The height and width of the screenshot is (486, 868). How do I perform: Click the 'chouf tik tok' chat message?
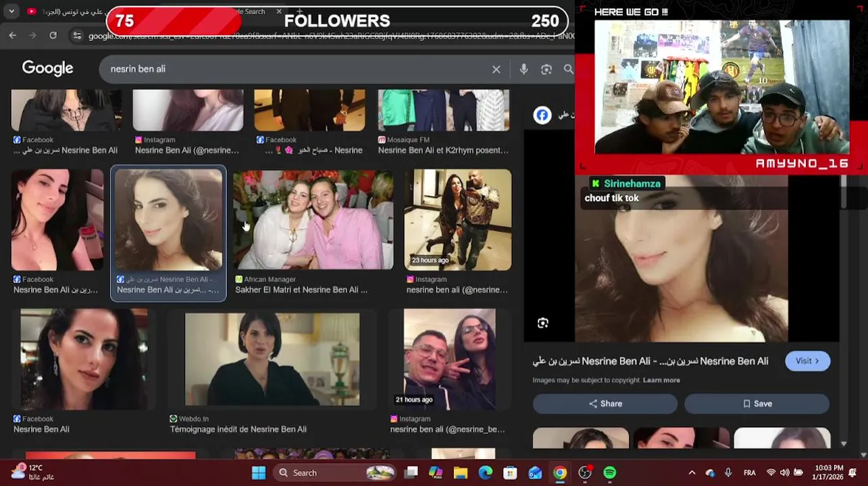(x=612, y=198)
